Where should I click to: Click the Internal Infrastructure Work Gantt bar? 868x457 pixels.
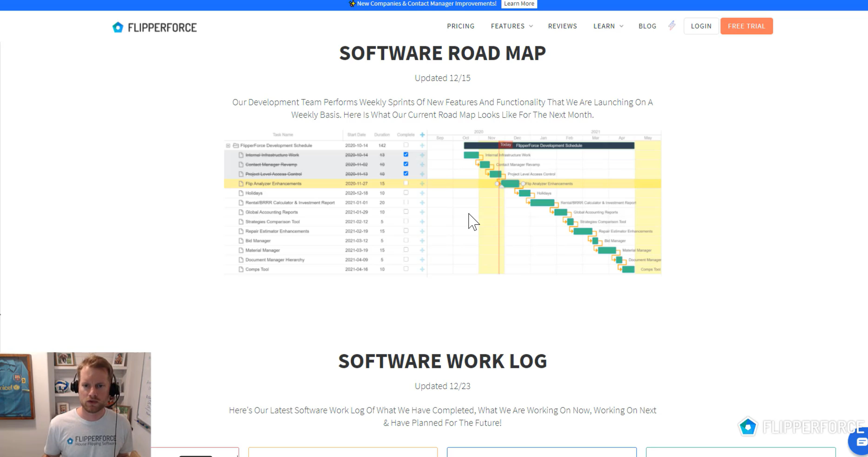tap(471, 155)
